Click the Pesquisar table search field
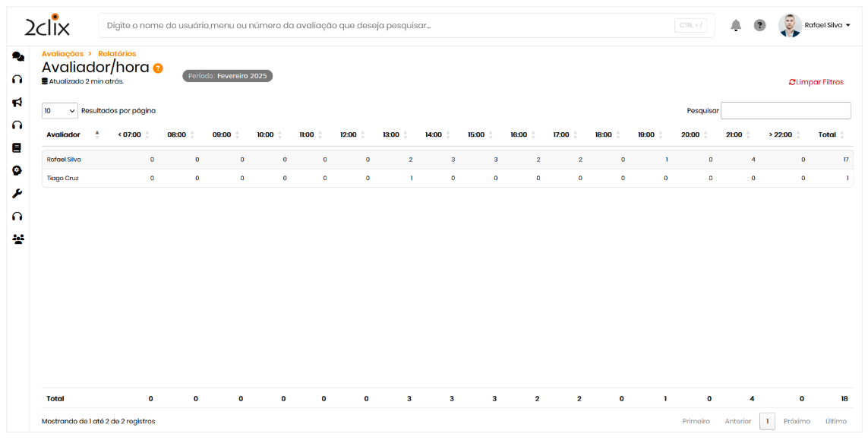 (x=785, y=111)
